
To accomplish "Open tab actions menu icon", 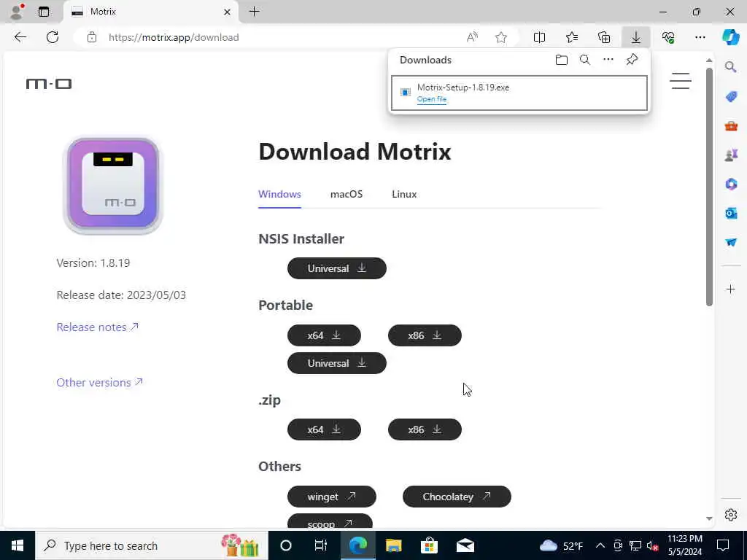I will click(44, 12).
